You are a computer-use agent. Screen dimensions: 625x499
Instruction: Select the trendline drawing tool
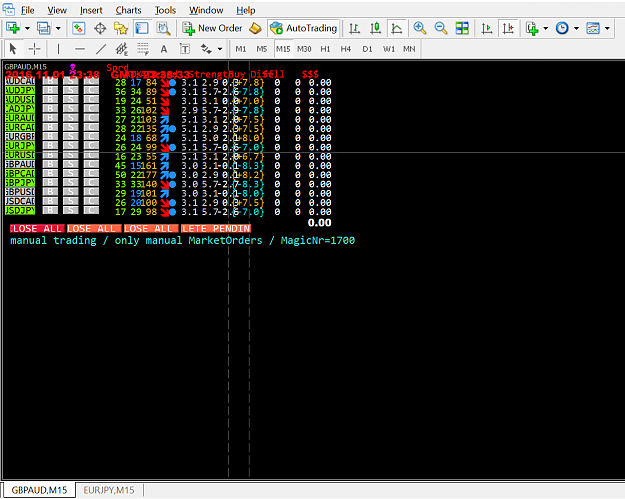click(101, 49)
